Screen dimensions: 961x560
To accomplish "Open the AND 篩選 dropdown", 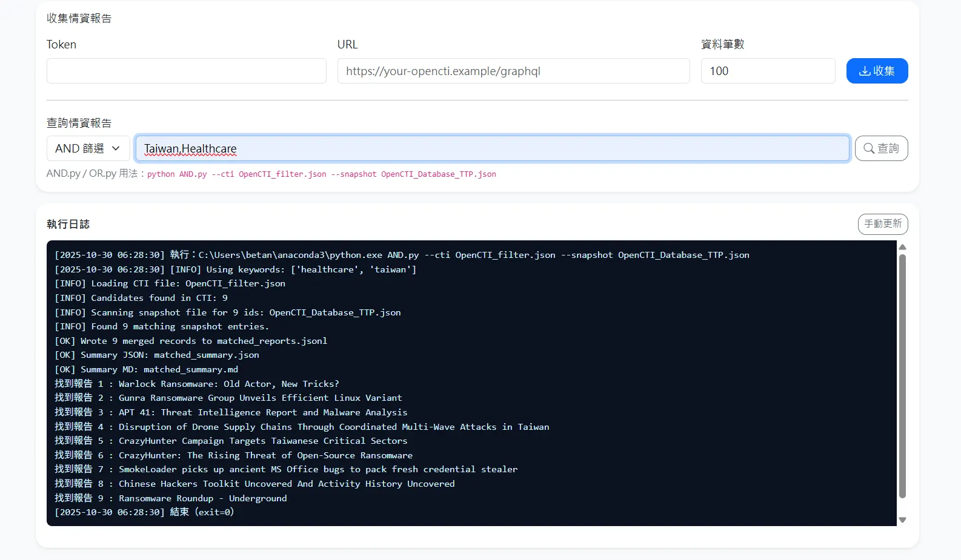I will [x=88, y=148].
